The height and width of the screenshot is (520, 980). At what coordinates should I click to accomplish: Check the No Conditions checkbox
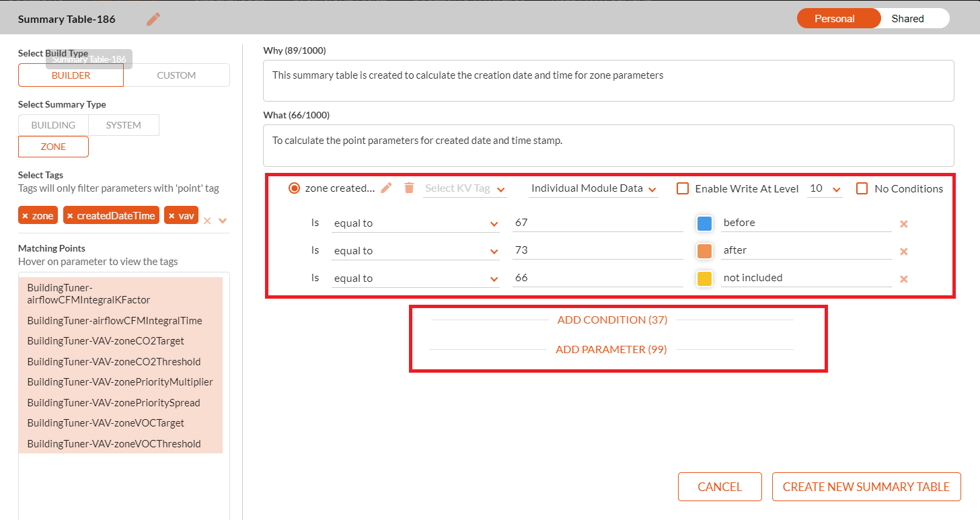[x=862, y=189]
